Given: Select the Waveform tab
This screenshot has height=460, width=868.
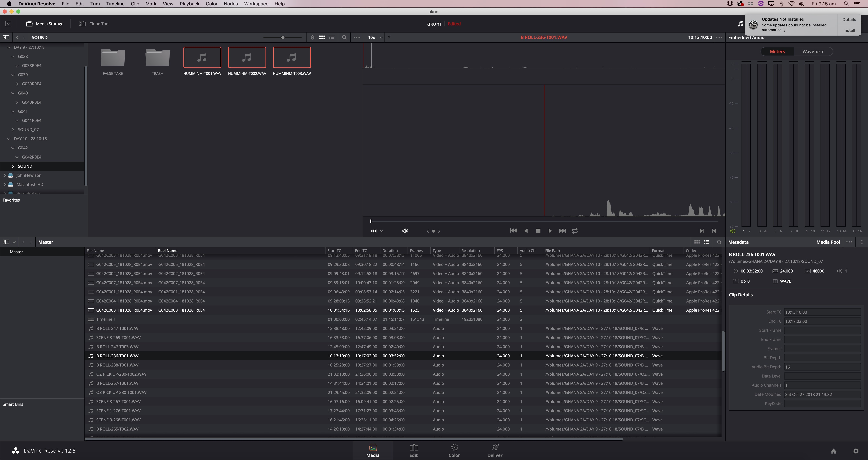Looking at the screenshot, I should [x=813, y=51].
